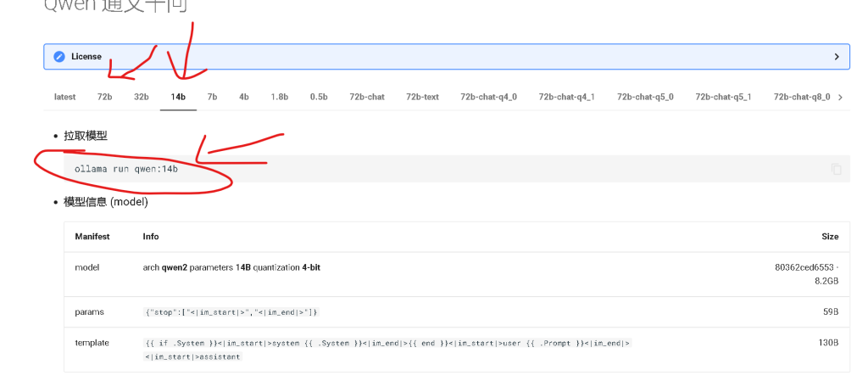This screenshot has width=868, height=381.
Task: Click the 130B size value
Action: pyautogui.click(x=829, y=343)
